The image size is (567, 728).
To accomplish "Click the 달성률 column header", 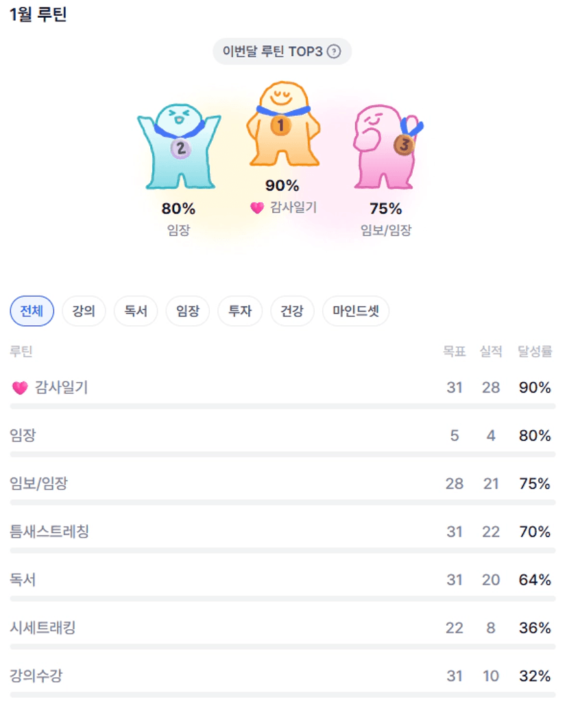I will pos(534,352).
